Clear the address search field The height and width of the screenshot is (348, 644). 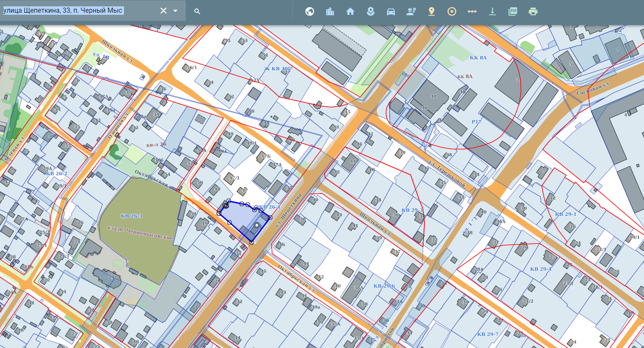pyautogui.click(x=163, y=11)
